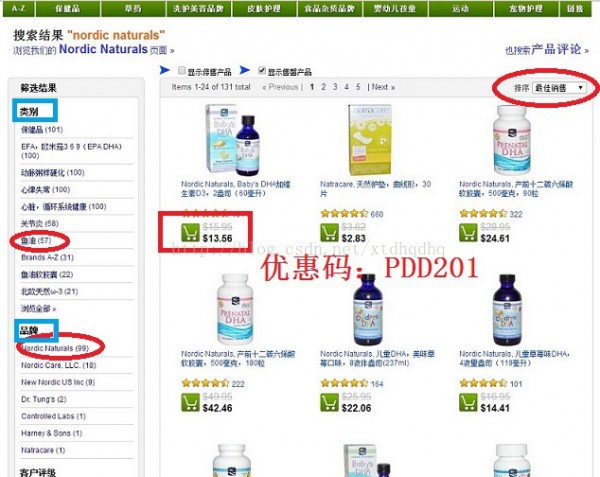Click cart icon for $24.61 Prenatal DHA
Screen dimensions: 600x477
pos(468,233)
